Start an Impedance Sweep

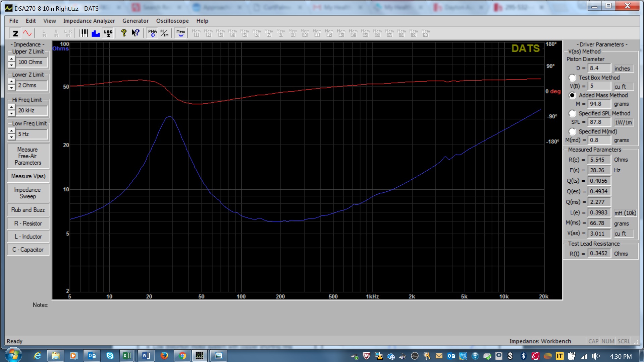(28, 193)
